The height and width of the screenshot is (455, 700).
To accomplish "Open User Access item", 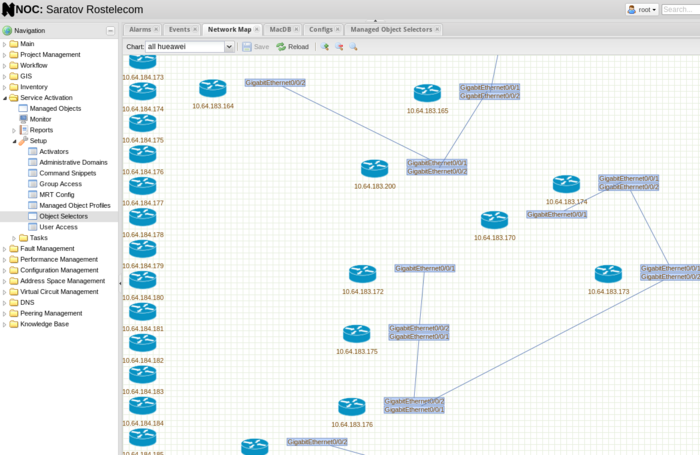I will pos(58,227).
